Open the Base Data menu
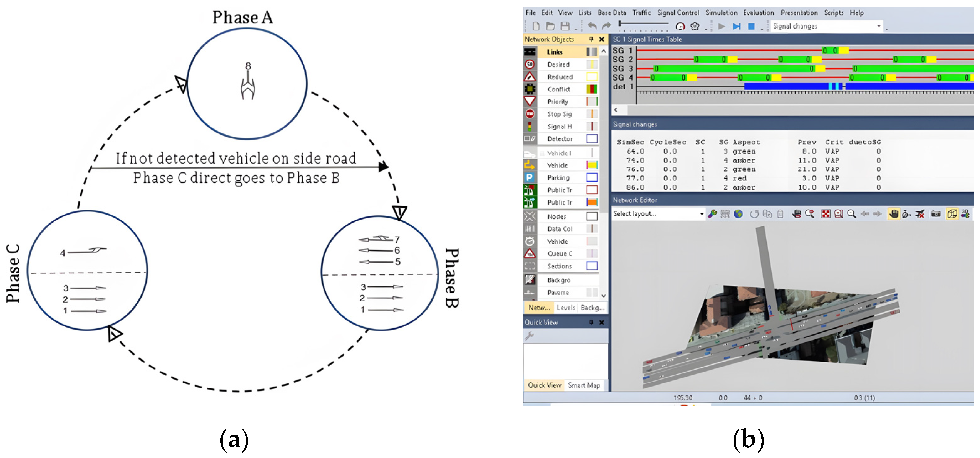Viewport: 980px width, 458px height. coord(612,13)
